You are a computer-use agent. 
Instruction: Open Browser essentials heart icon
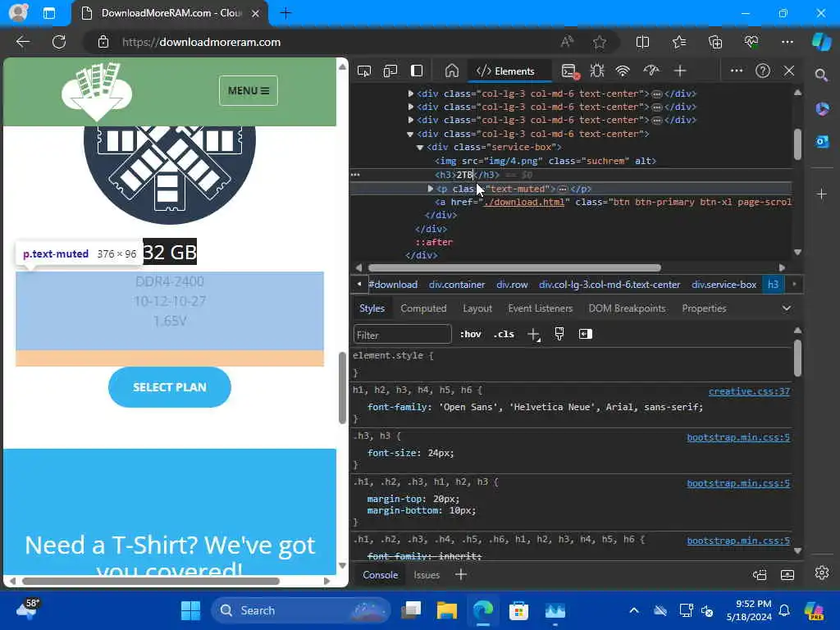pyautogui.click(x=751, y=42)
